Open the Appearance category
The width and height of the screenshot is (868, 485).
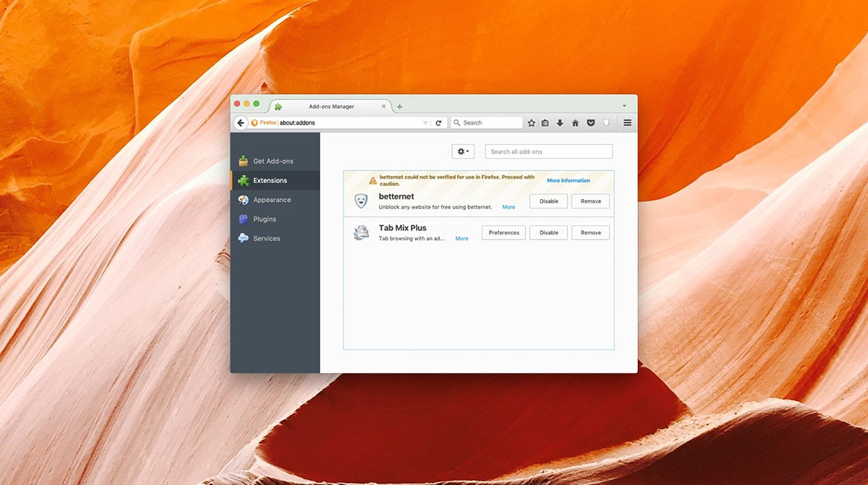click(x=275, y=200)
